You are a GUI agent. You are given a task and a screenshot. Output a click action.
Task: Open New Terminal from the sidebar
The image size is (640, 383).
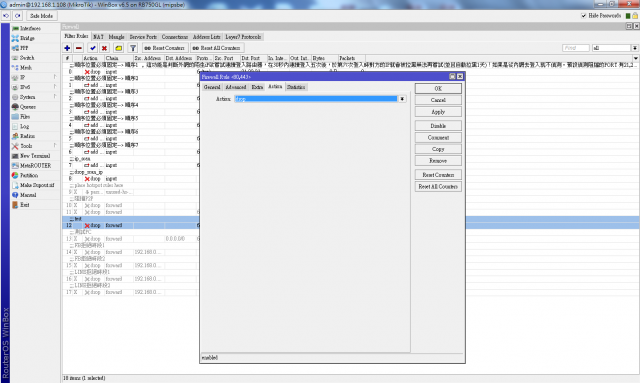tap(35, 156)
